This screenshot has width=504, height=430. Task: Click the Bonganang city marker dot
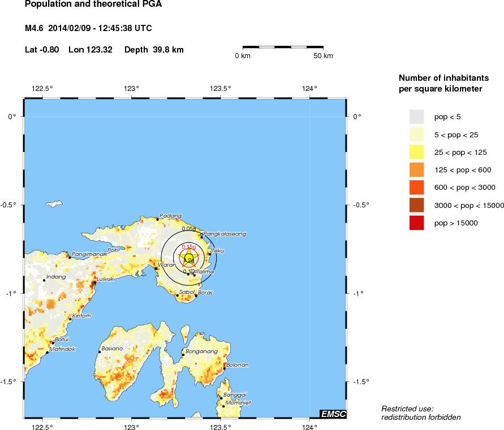point(182,354)
